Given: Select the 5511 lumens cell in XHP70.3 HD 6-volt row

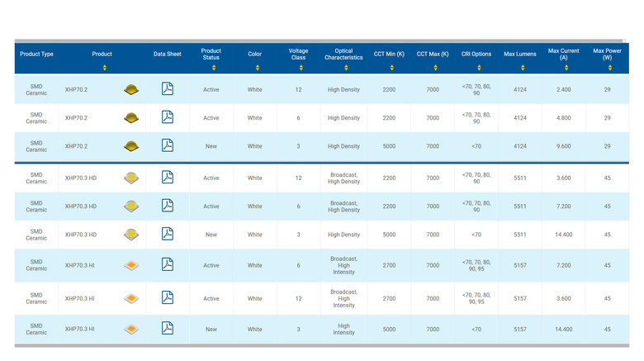Looking at the screenshot, I should click(x=520, y=206).
